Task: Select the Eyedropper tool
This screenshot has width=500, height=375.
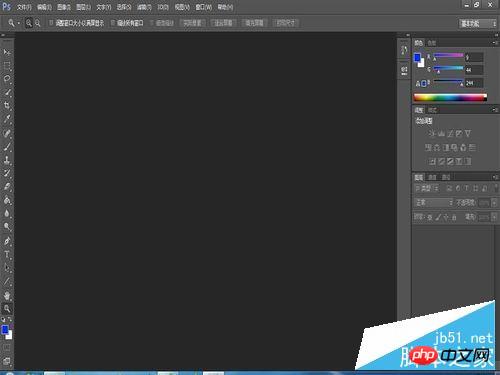Action: (7, 119)
